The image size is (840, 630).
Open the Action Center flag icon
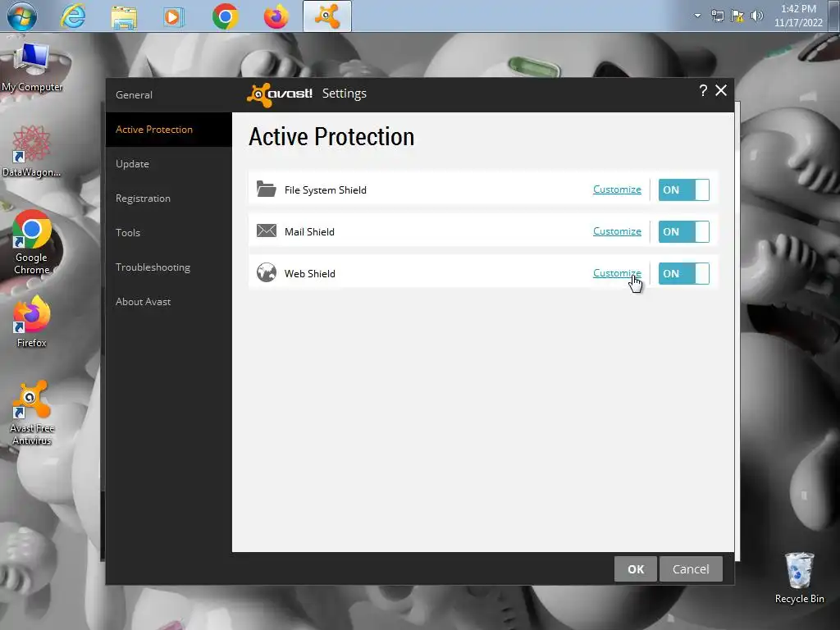(737, 16)
